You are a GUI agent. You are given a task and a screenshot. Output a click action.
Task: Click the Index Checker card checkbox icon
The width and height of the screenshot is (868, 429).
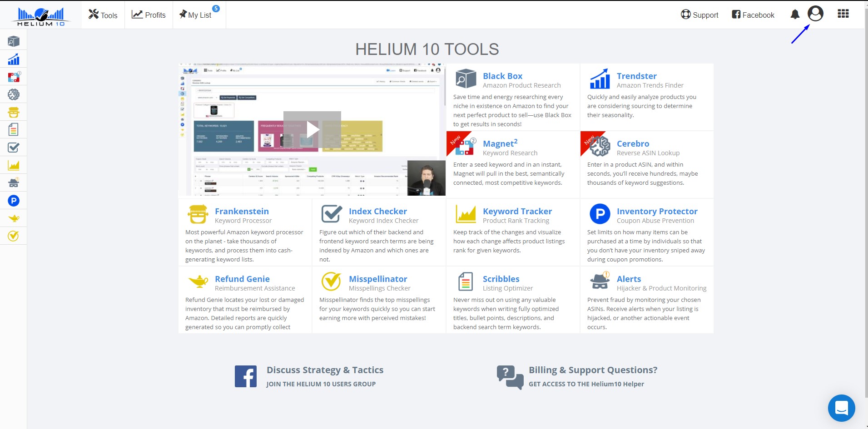tap(332, 214)
